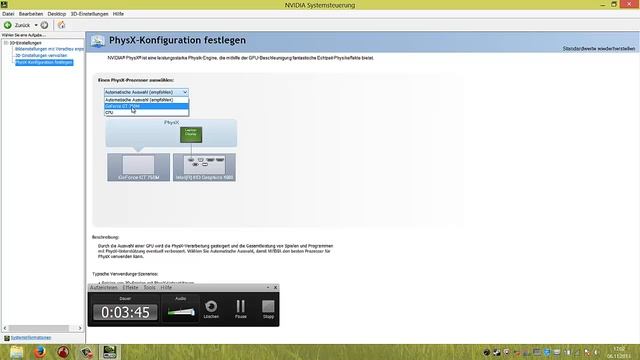The height and width of the screenshot is (360, 640).
Task: Choose CPU option from the list
Action: (x=146, y=112)
